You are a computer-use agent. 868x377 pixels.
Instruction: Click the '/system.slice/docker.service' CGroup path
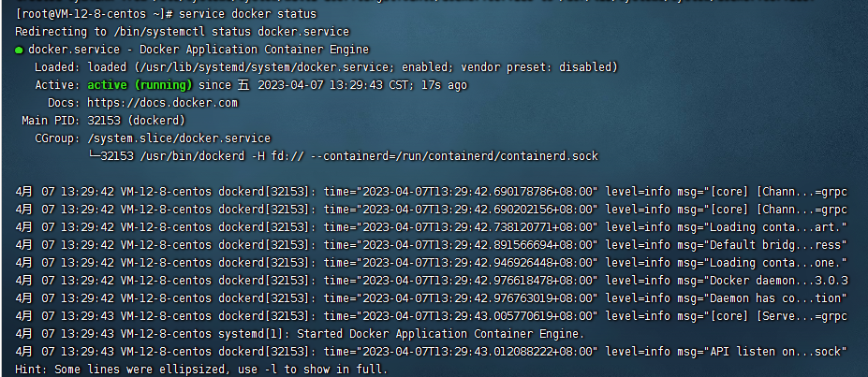[x=179, y=138]
